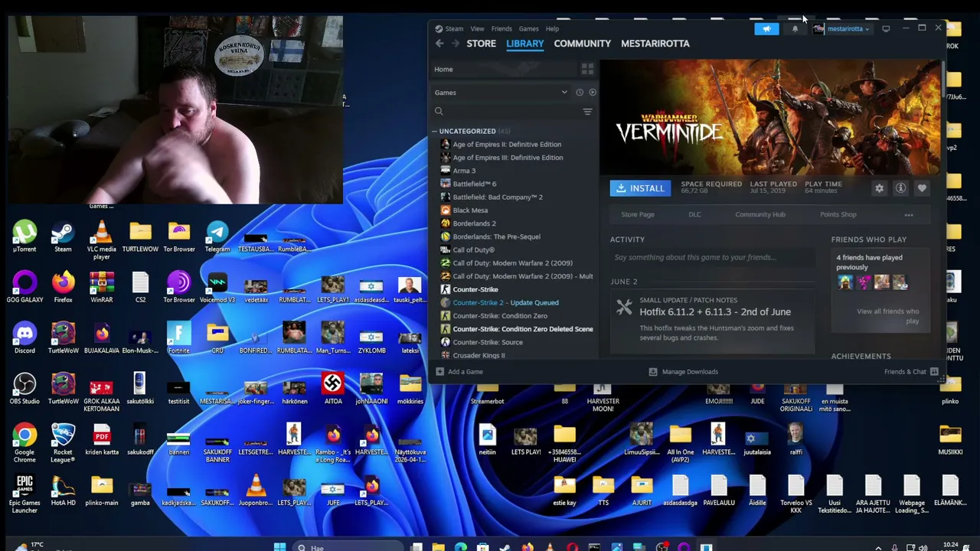This screenshot has height=551, width=980.
Task: Select the GOG GALAXY desktop icon
Action: [x=24, y=288]
